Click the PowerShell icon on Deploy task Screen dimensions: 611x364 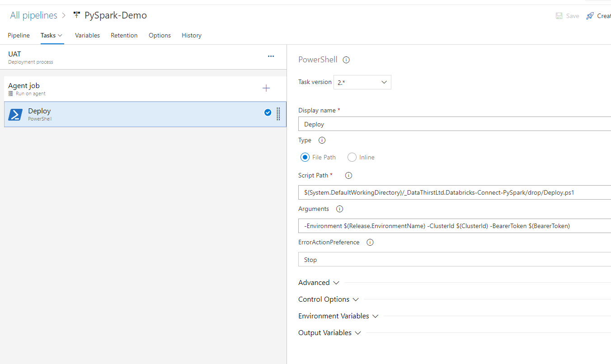(15, 115)
